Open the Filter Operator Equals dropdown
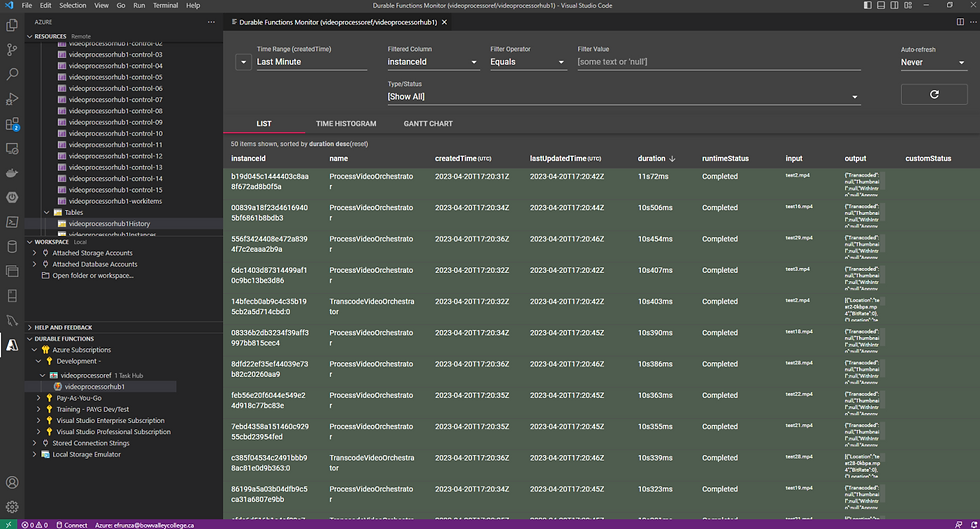Viewport: 980px width, 529px height. (528, 62)
